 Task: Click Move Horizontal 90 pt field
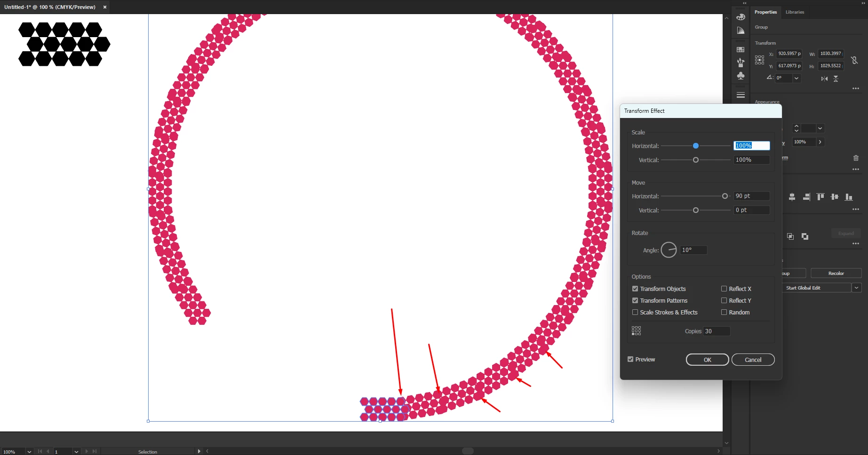752,196
